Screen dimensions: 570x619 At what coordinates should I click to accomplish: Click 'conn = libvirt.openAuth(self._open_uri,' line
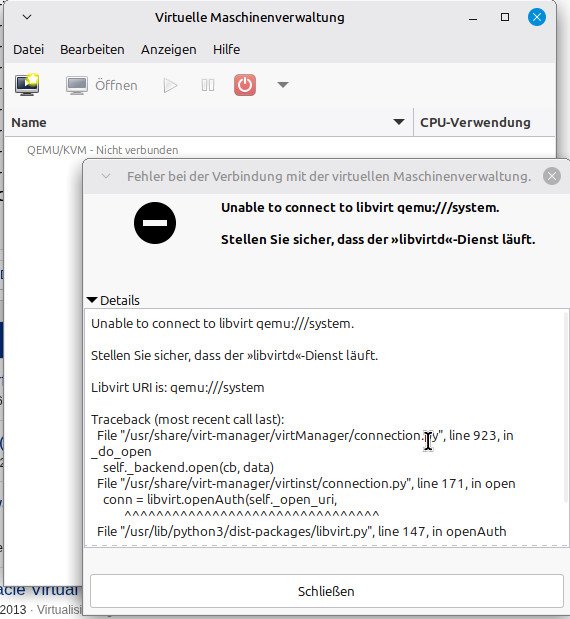tap(220, 499)
